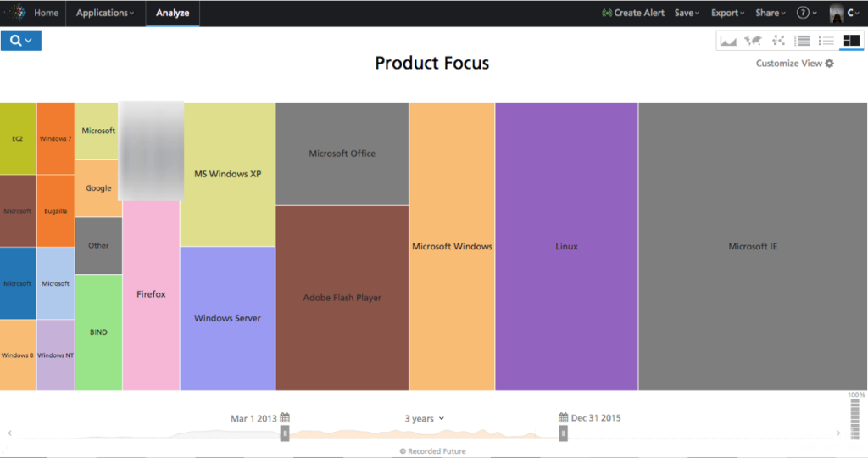868x458 pixels.
Task: Select the Other tile
Action: (x=98, y=245)
